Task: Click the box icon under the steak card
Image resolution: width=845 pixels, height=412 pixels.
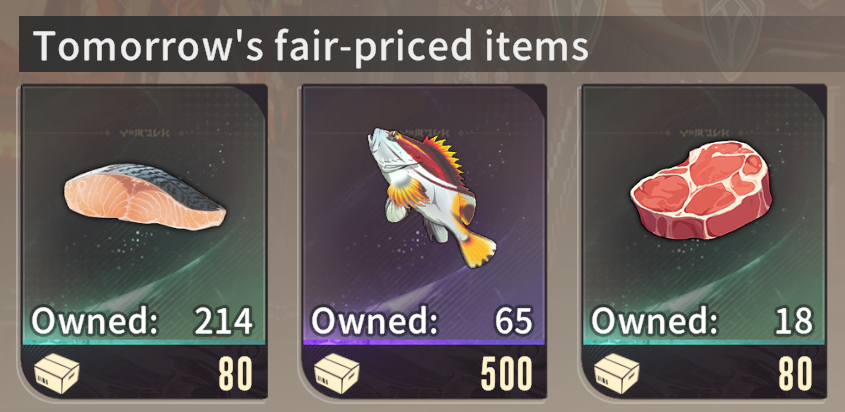Action: click(617, 373)
